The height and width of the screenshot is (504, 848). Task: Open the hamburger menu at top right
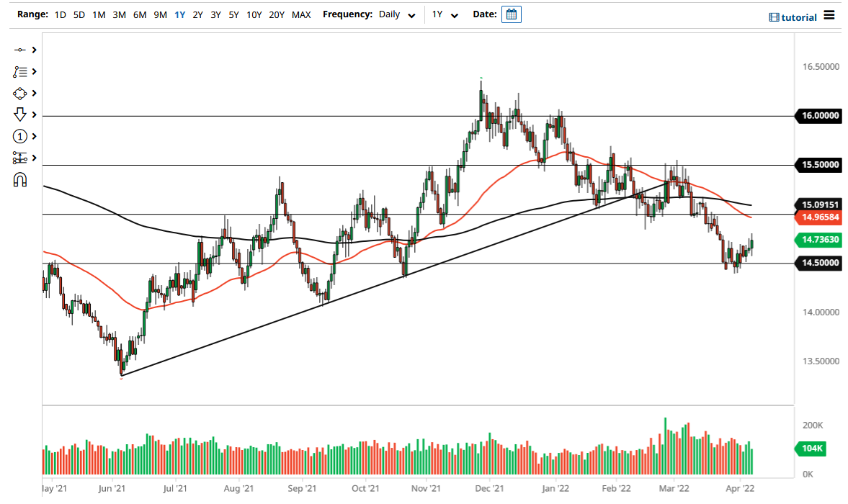click(x=830, y=16)
